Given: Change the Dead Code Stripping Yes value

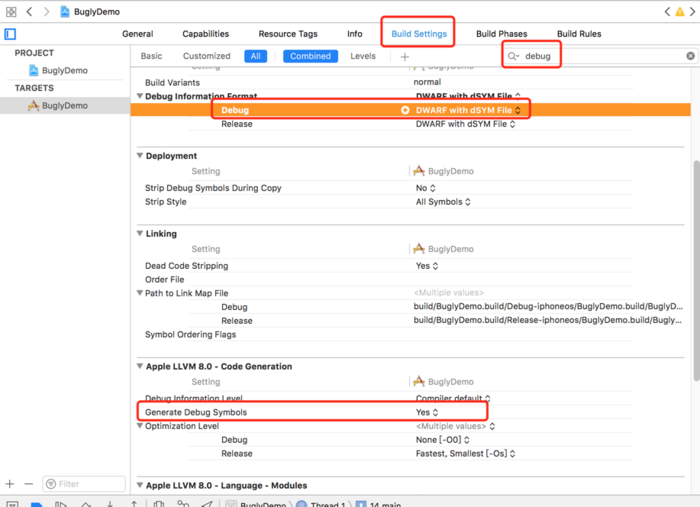Looking at the screenshot, I should point(427,266).
